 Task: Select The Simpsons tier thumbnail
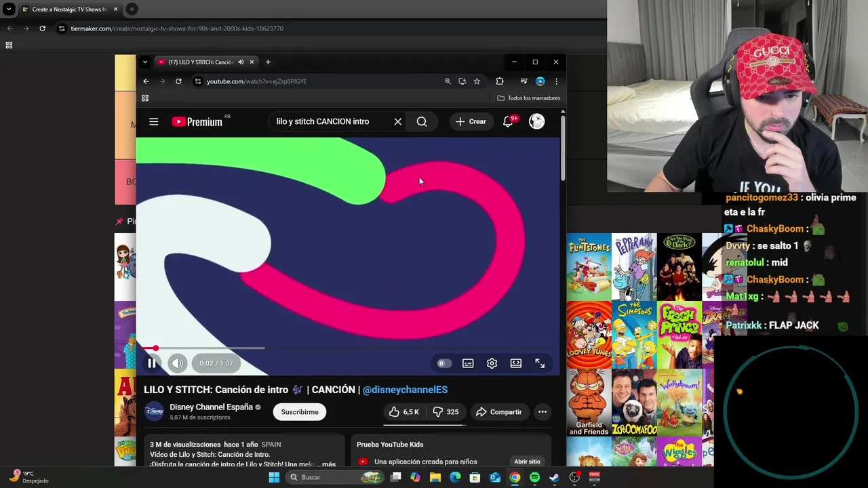634,334
